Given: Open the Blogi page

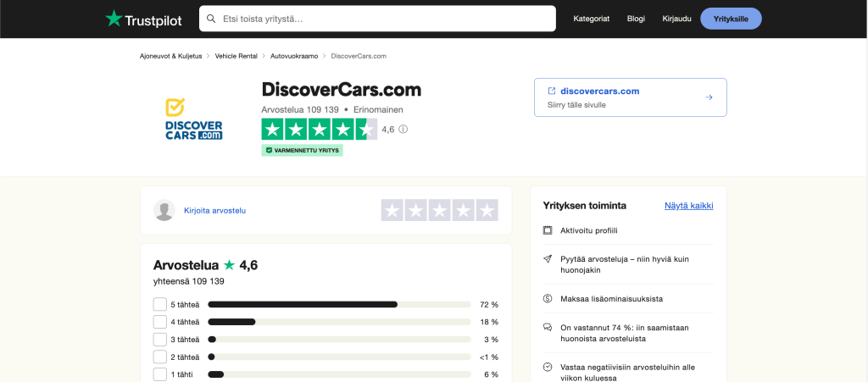Looking at the screenshot, I should (x=636, y=19).
